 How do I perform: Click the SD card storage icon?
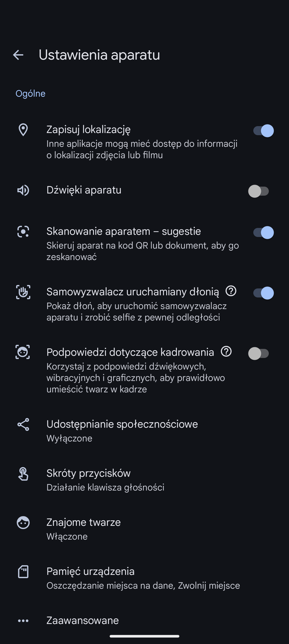click(23, 572)
